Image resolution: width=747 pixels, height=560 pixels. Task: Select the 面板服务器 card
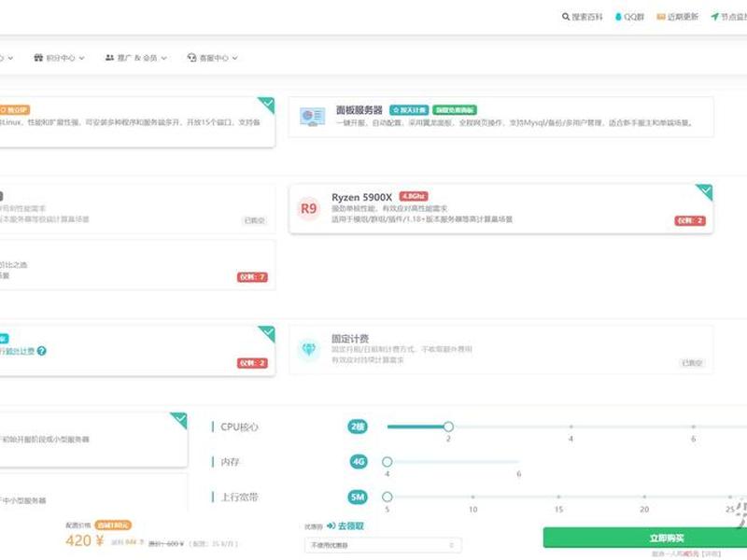[500, 117]
